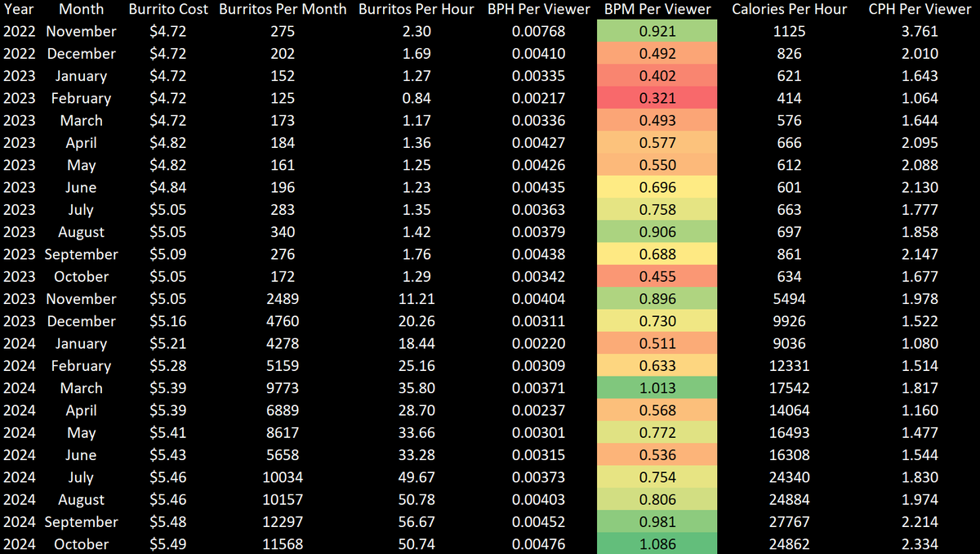Select Burritos Per Month value 12297
Image resolution: width=980 pixels, height=554 pixels.
click(x=283, y=522)
